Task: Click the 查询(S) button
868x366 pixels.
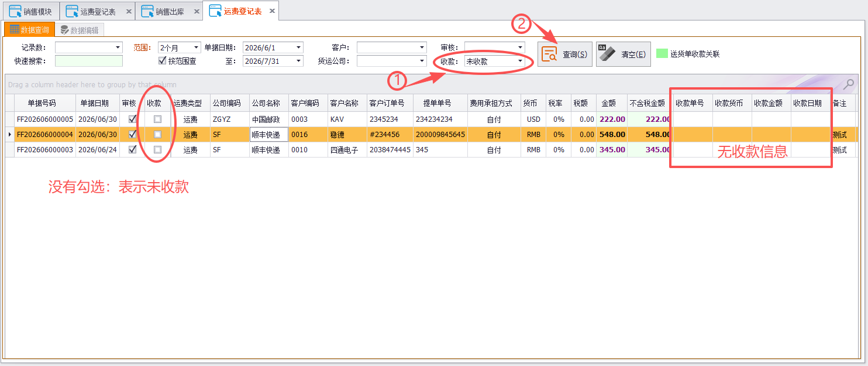Action: (565, 54)
